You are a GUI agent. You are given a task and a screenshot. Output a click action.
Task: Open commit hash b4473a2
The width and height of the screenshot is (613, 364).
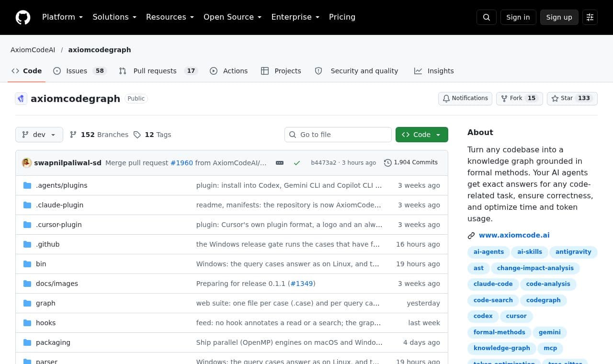point(324,163)
